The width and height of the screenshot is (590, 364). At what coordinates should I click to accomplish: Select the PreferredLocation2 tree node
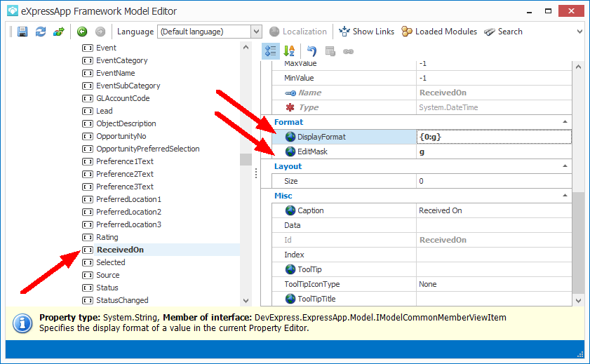pos(128,212)
